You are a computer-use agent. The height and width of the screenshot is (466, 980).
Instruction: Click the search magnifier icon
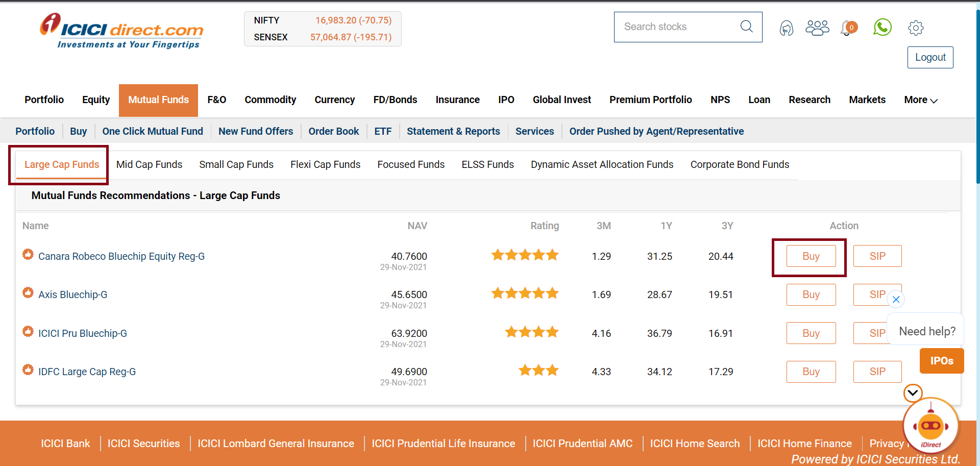pyautogui.click(x=746, y=27)
